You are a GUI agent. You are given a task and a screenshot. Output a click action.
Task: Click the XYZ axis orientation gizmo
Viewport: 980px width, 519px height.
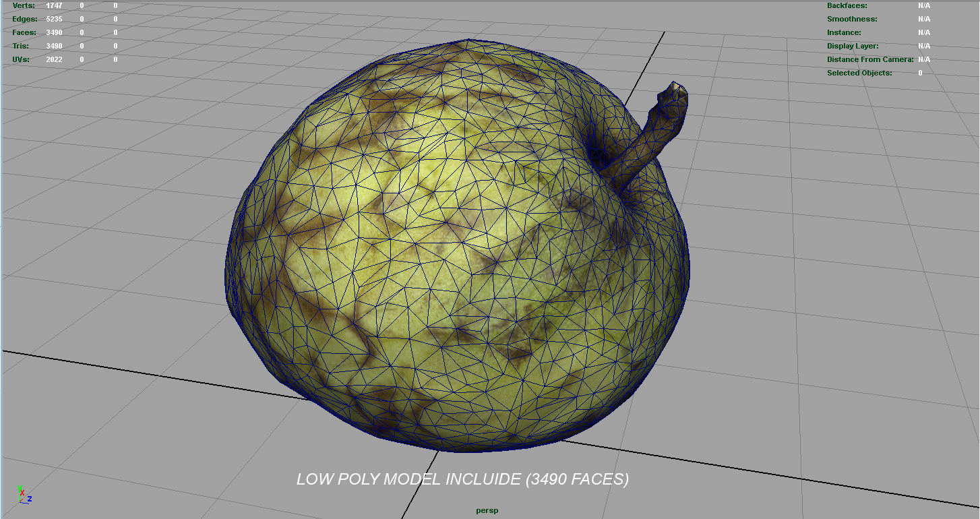click(24, 494)
